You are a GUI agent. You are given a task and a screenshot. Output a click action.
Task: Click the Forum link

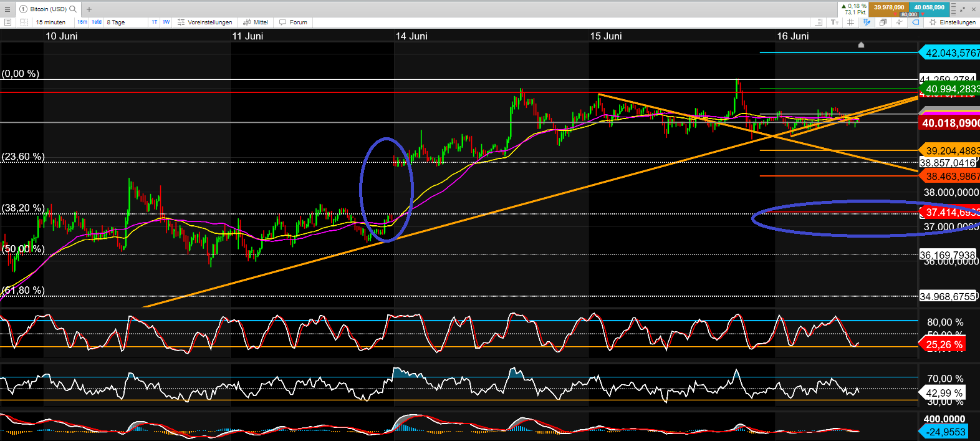[294, 22]
